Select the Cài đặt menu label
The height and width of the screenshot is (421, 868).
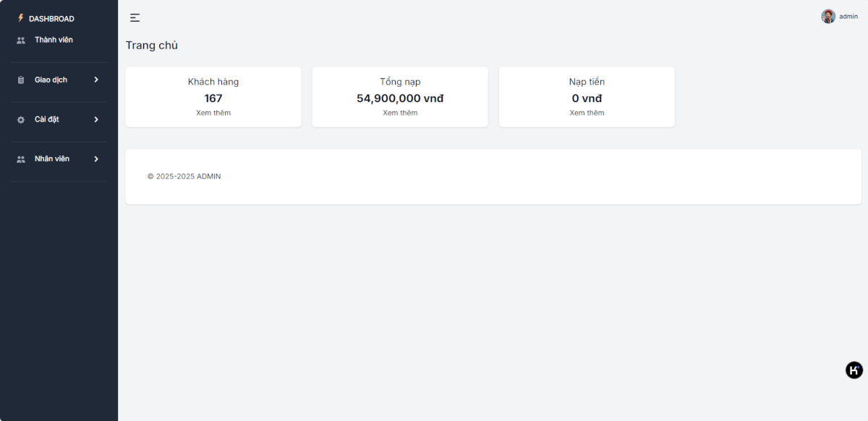point(47,119)
